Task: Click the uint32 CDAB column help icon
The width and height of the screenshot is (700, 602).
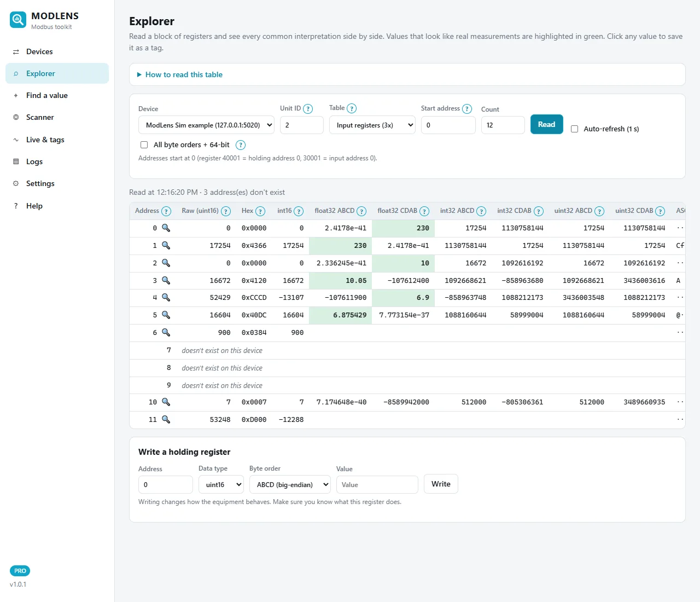Action: tap(660, 211)
